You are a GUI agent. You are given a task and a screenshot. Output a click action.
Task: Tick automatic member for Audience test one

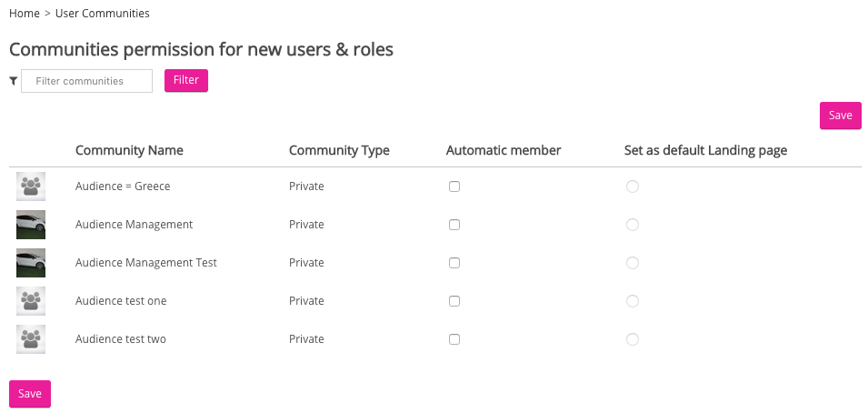pos(454,301)
